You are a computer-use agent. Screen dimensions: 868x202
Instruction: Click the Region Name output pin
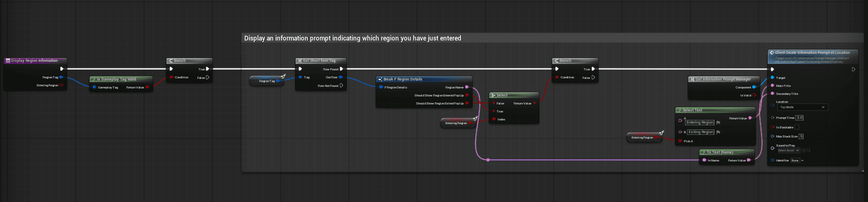(x=467, y=87)
